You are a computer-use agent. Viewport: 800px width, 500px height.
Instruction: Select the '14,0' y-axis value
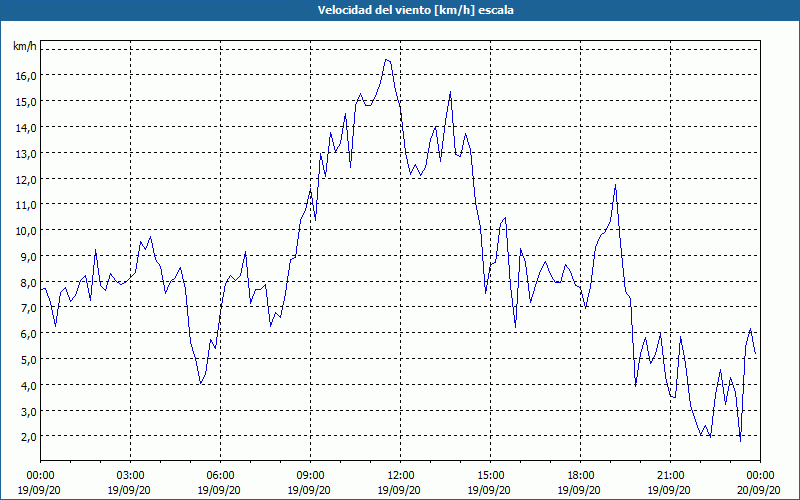click(26, 128)
